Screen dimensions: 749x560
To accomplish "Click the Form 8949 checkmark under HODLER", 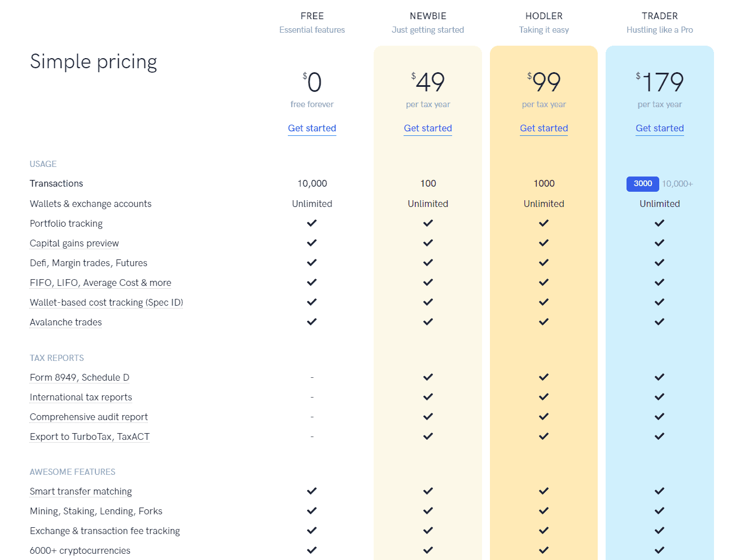I will point(544,377).
